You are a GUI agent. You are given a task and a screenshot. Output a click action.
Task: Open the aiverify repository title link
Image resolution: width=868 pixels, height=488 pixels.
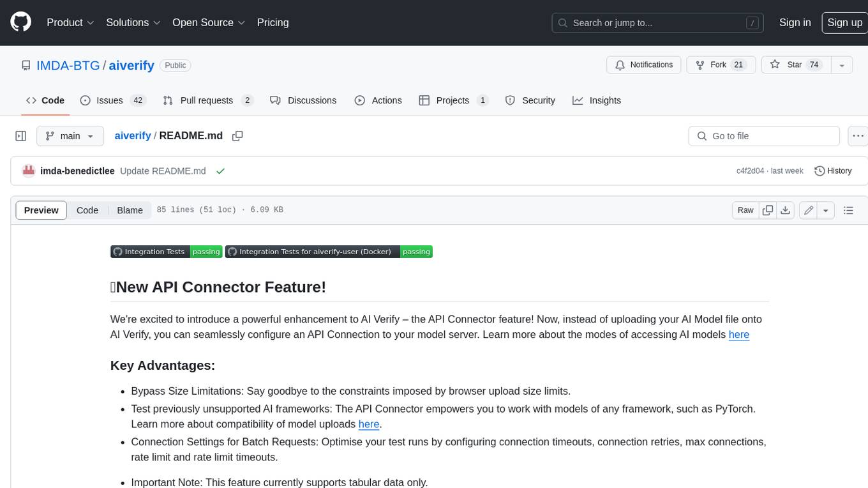pos(131,65)
